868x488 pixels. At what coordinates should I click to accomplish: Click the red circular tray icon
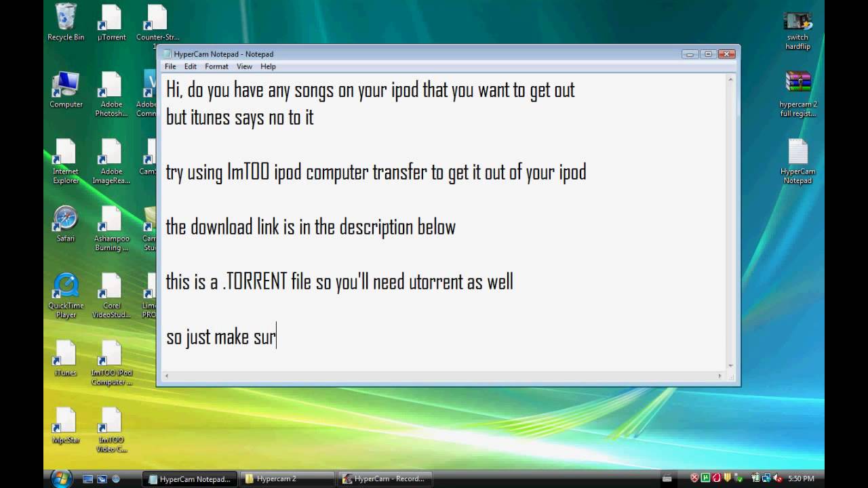coord(716,479)
